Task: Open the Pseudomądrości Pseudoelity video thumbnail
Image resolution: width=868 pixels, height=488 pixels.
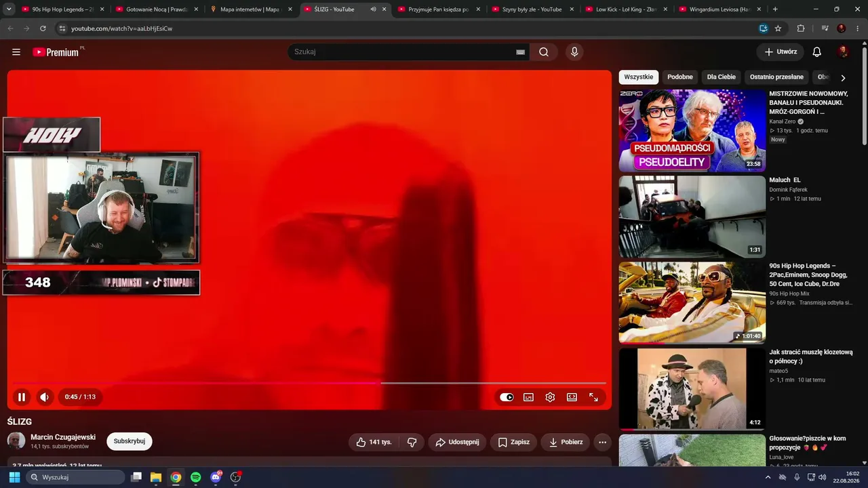Action: pos(692,131)
